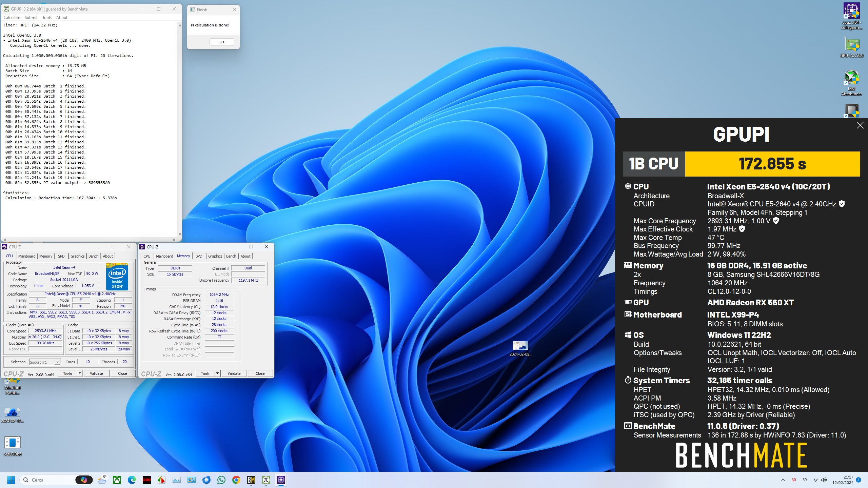Viewport: 868px width, 488px height.
Task: Show hidden tray icons chevron
Action: [x=783, y=480]
